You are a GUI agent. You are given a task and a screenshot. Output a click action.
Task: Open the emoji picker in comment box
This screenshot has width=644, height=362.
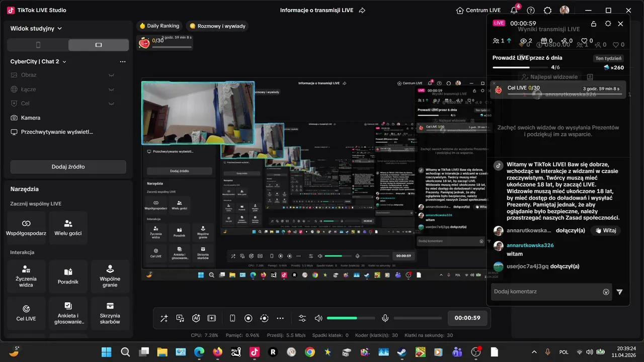click(606, 292)
